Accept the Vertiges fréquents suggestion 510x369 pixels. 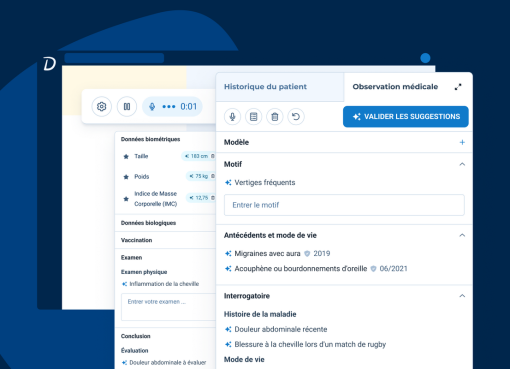pos(228,183)
